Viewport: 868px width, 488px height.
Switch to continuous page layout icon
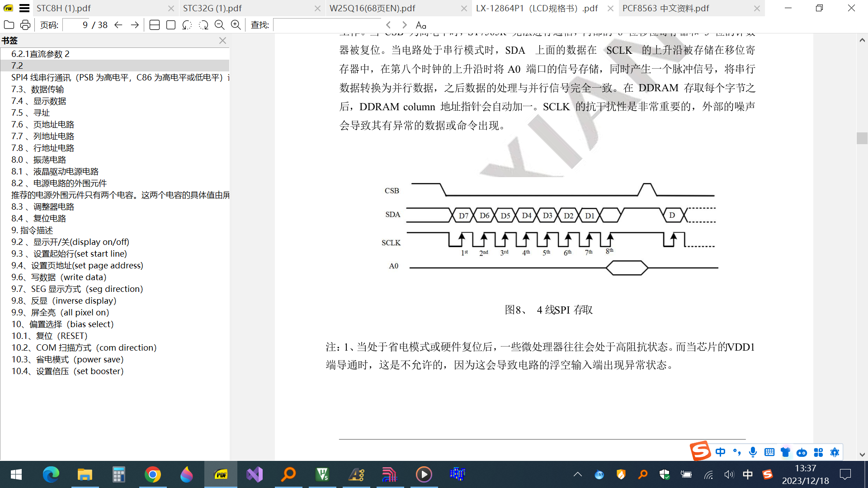point(155,25)
